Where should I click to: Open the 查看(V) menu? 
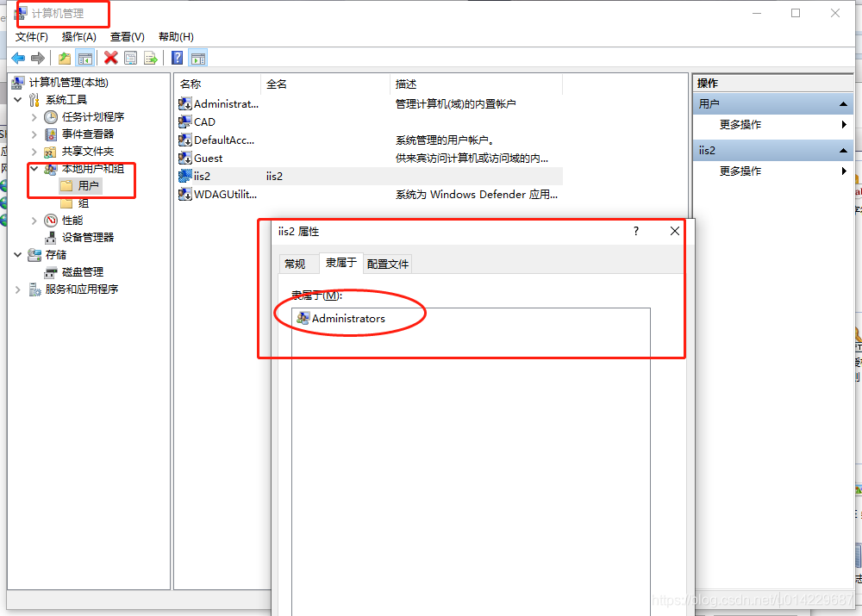[126, 37]
